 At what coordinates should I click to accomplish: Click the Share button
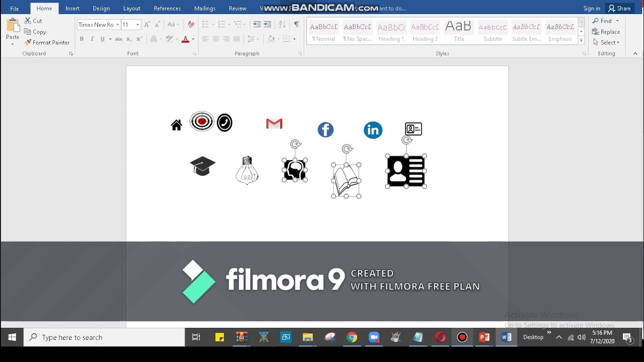(x=619, y=9)
